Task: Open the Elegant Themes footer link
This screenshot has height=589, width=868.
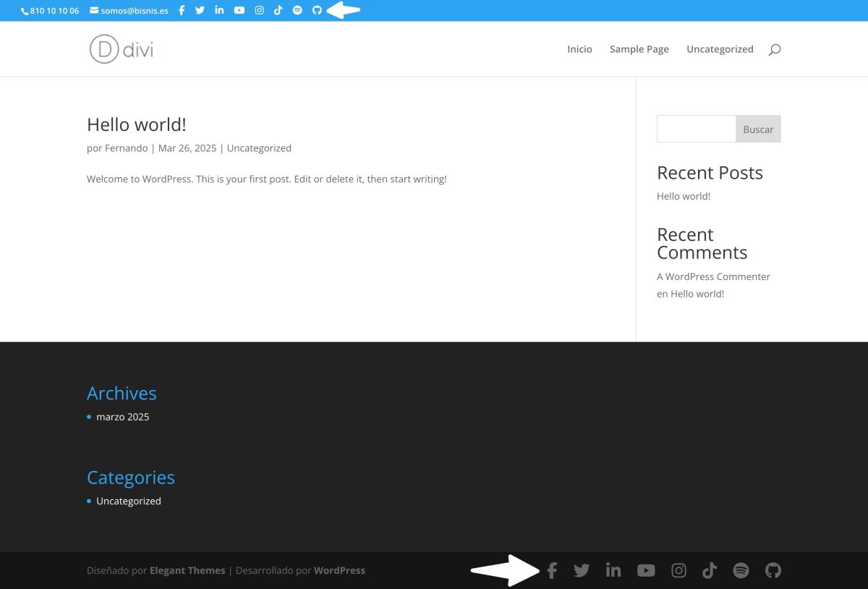Action: [x=187, y=570]
